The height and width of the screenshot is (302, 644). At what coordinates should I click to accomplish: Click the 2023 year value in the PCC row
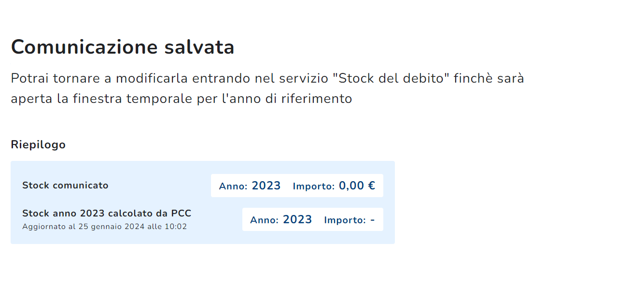[297, 219]
